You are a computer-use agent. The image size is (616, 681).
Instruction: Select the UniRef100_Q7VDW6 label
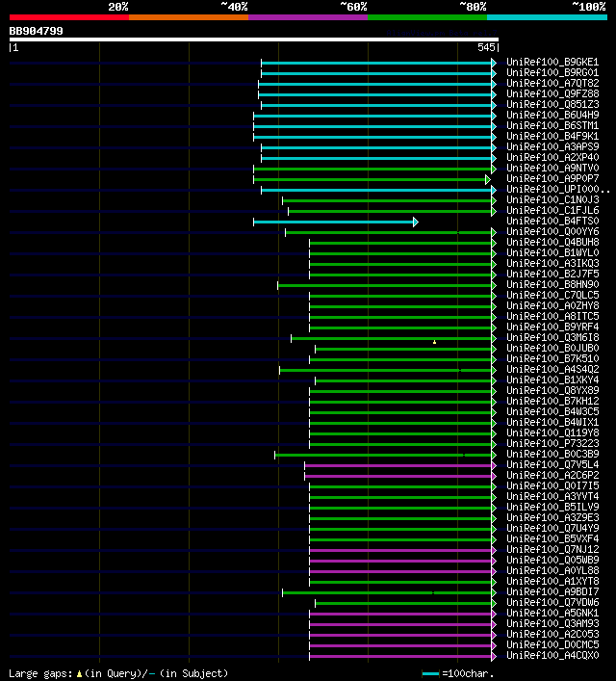pos(552,602)
